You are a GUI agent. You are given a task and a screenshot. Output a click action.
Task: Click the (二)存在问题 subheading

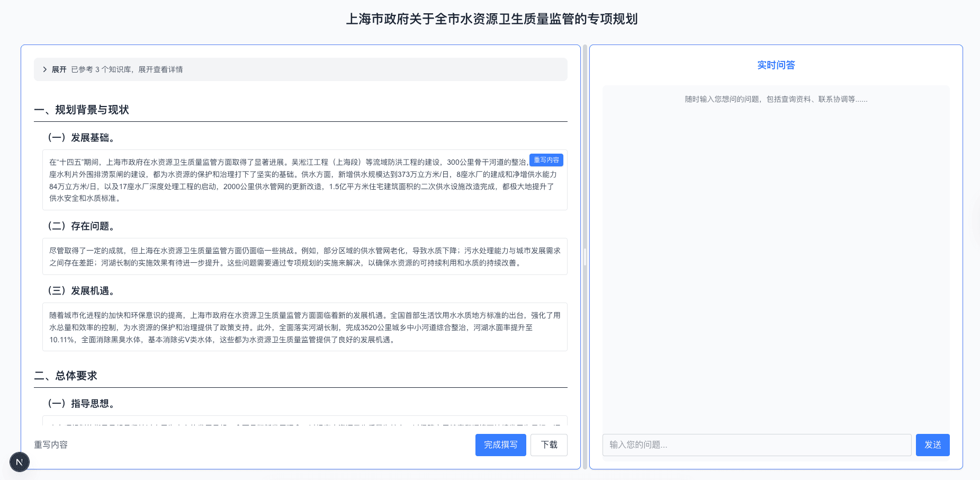point(81,226)
